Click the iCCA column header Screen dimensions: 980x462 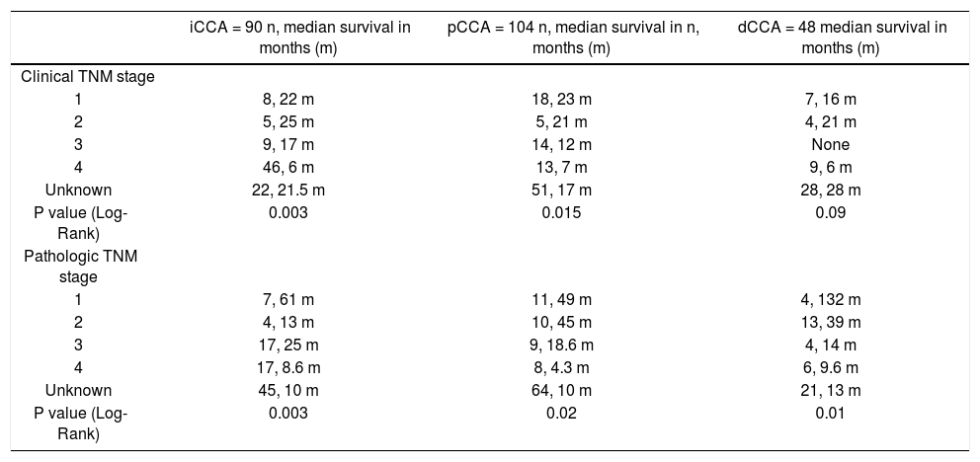pyautogui.click(x=299, y=37)
